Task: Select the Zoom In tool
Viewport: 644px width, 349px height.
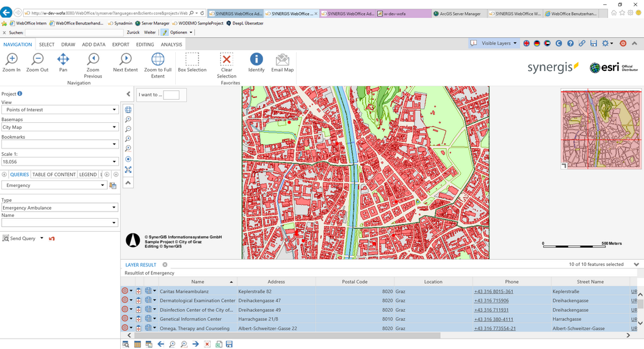Action: coord(12,62)
